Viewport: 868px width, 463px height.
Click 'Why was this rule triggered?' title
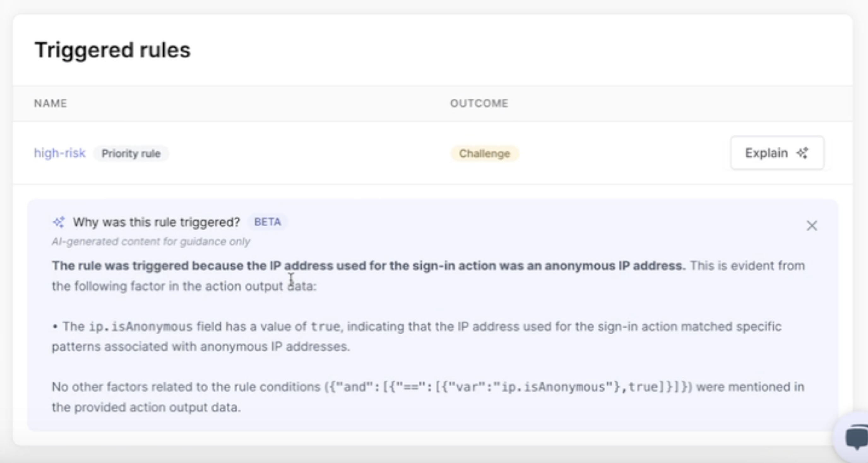click(156, 222)
